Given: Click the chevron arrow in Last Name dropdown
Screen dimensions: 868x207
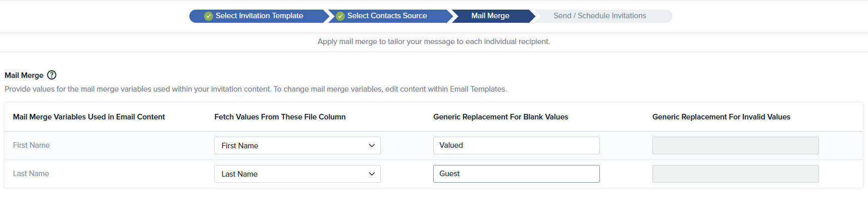Looking at the screenshot, I should coord(372,174).
